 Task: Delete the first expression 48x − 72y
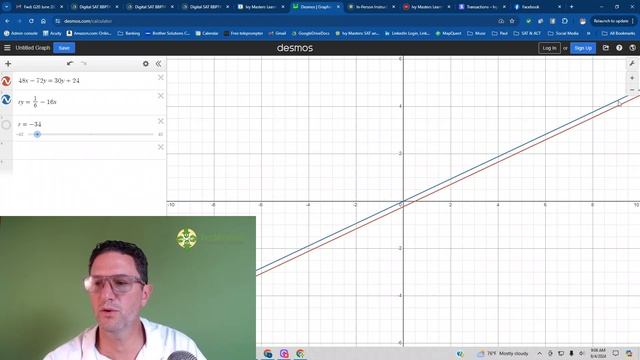[161, 78]
